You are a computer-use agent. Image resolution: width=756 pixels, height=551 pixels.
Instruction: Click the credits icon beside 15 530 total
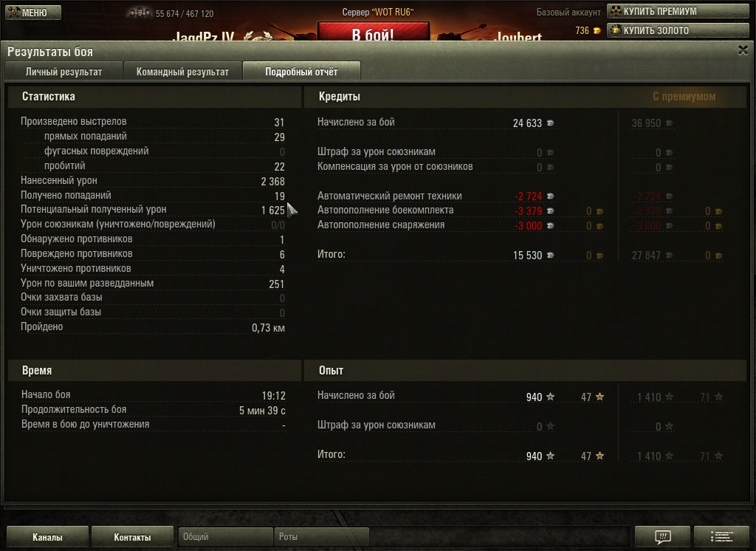point(550,256)
